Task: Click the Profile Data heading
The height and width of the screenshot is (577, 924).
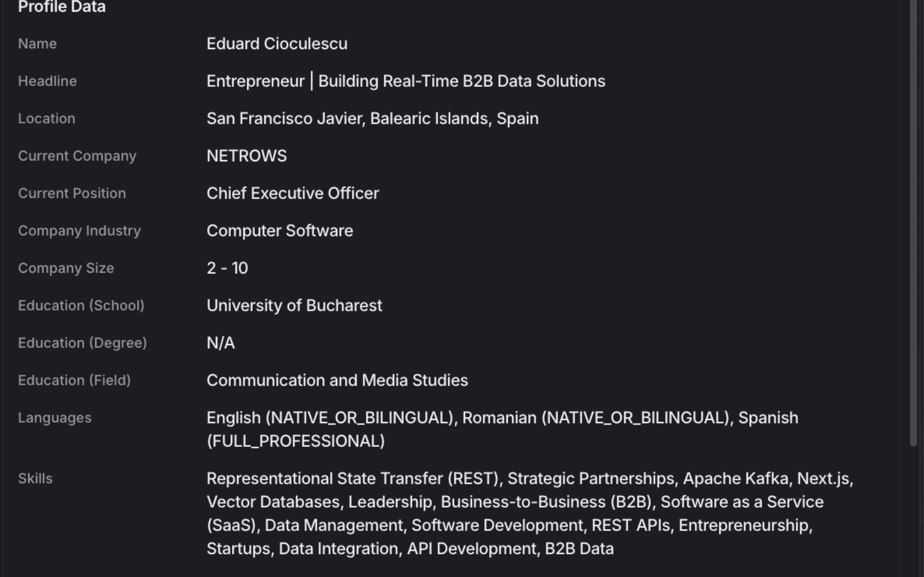Action: click(62, 7)
